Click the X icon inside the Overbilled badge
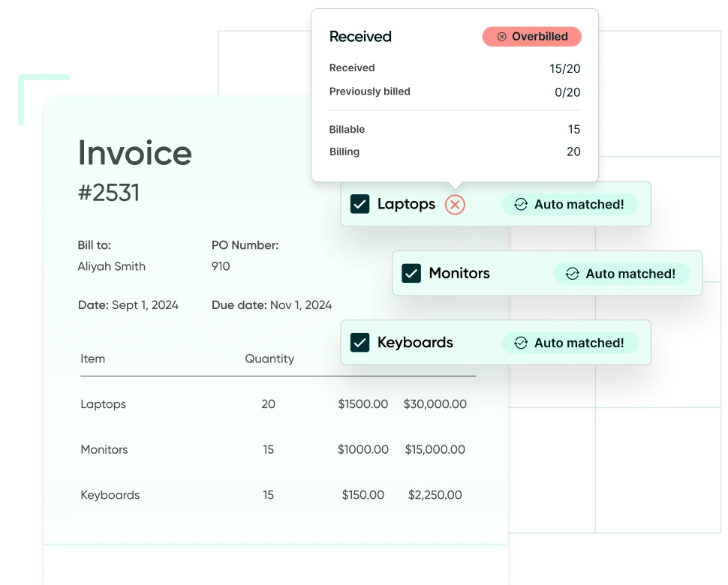Image resolution: width=728 pixels, height=585 pixels. click(501, 36)
